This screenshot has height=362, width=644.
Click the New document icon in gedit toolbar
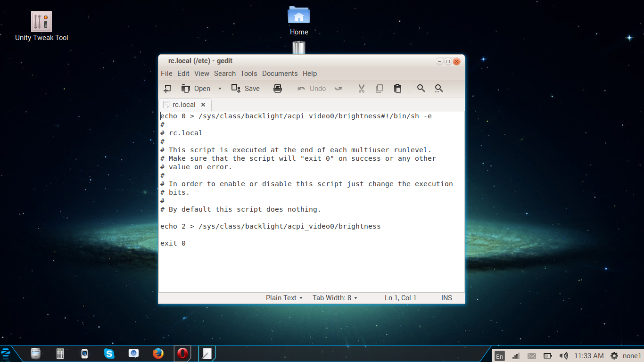(167, 89)
